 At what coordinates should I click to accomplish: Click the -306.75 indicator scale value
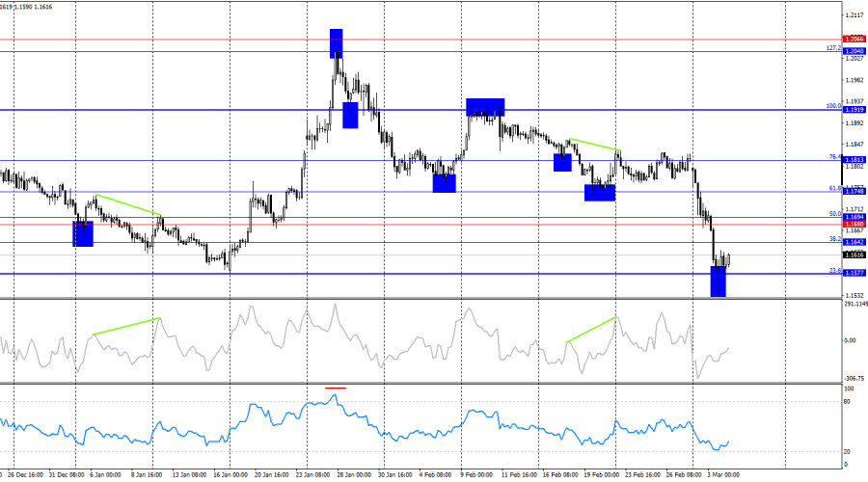[854, 379]
